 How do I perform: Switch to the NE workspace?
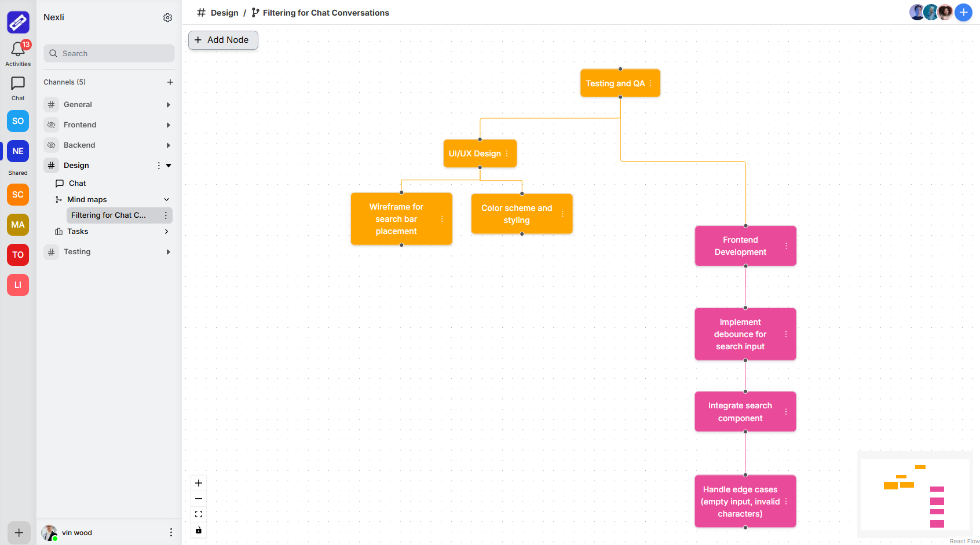tap(18, 151)
